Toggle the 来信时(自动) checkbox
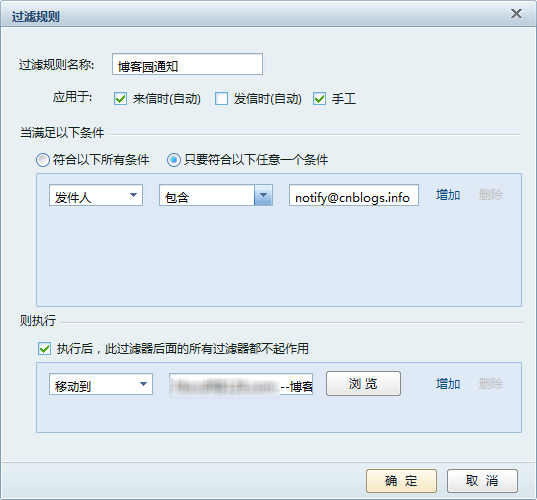Viewport: 537px width, 500px height. tap(121, 99)
